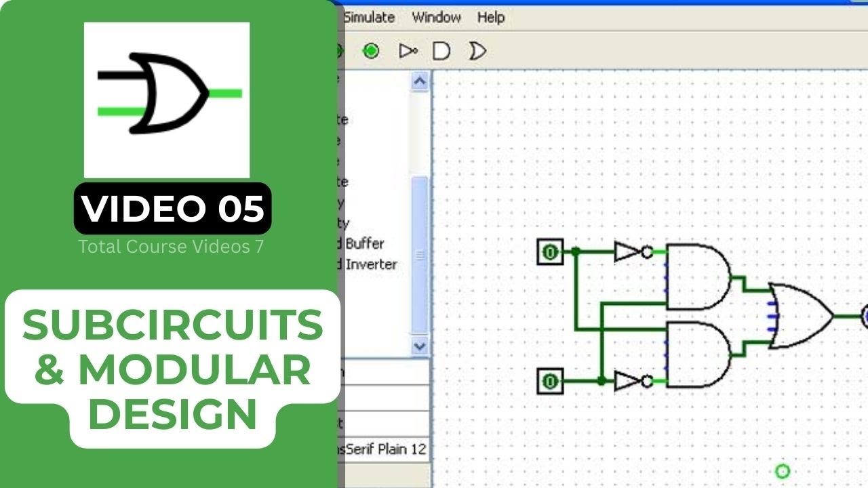The height and width of the screenshot is (488, 868).
Task: Click the component list scrollbar thumb
Action: coord(420,256)
